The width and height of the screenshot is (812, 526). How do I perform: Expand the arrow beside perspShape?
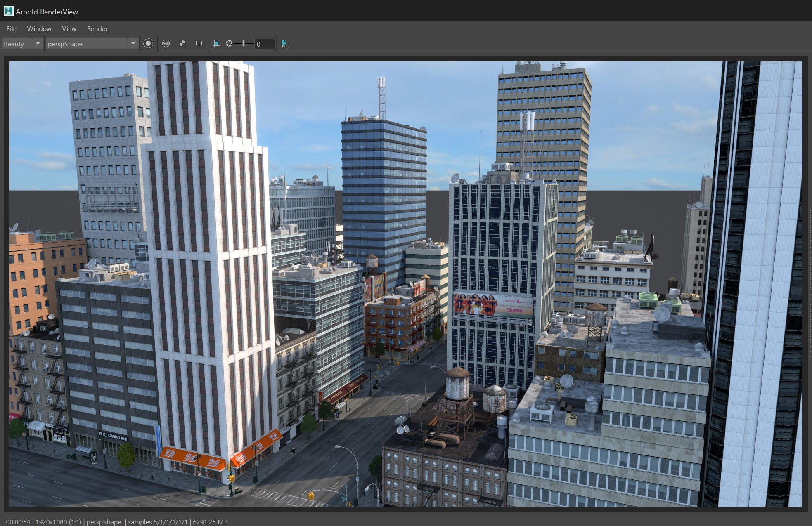133,43
